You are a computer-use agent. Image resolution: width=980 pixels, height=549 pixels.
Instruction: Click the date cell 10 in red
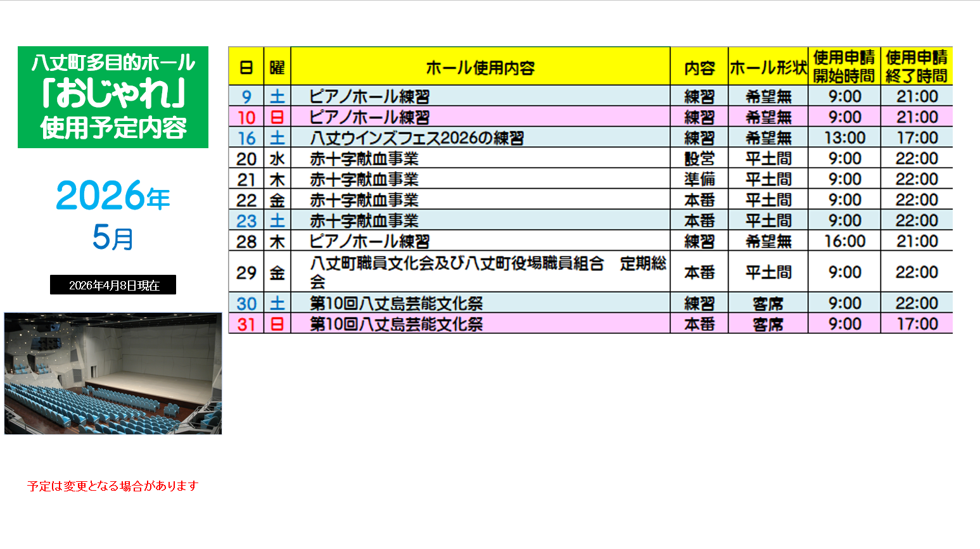246,117
